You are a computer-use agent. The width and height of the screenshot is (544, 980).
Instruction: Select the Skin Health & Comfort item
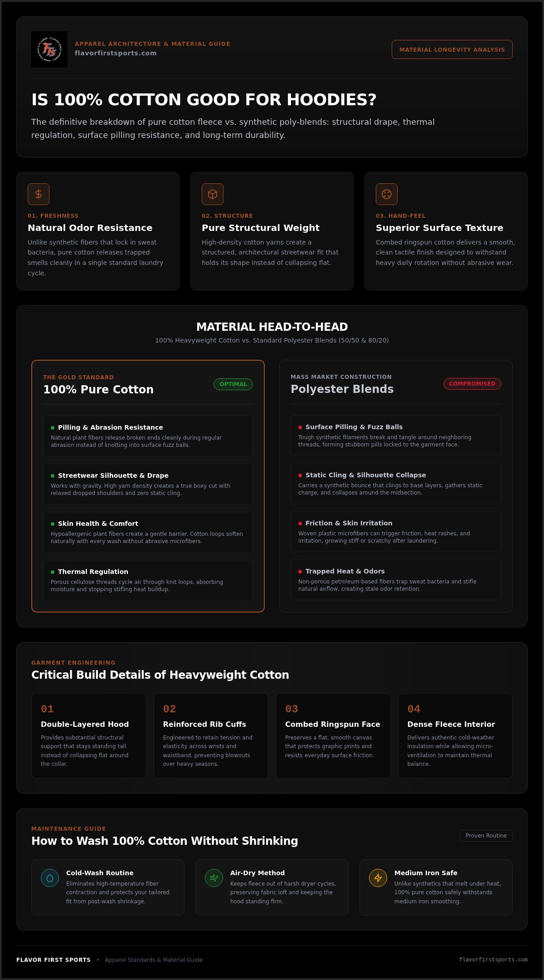[x=148, y=532]
